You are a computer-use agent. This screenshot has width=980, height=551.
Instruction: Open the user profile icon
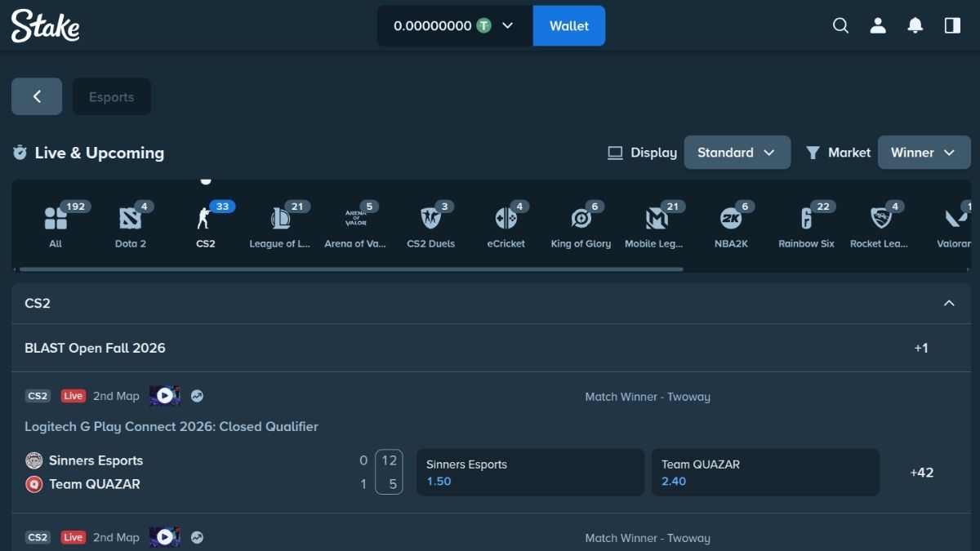[x=878, y=26]
